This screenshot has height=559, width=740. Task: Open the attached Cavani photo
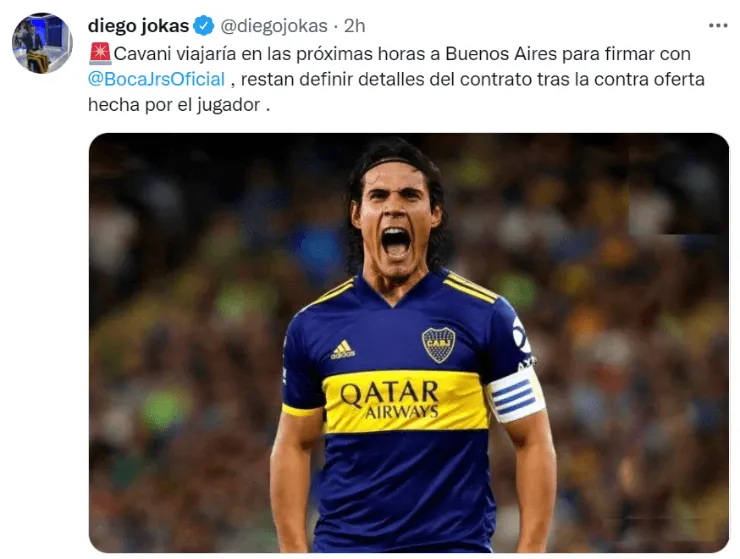point(409,343)
